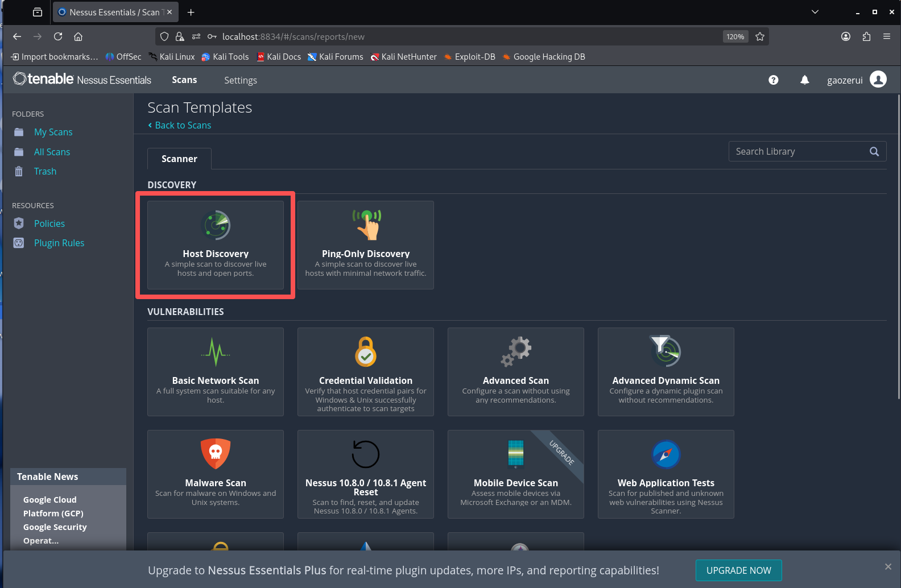This screenshot has height=588, width=901.
Task: Click the Back to Scans link
Action: click(180, 125)
